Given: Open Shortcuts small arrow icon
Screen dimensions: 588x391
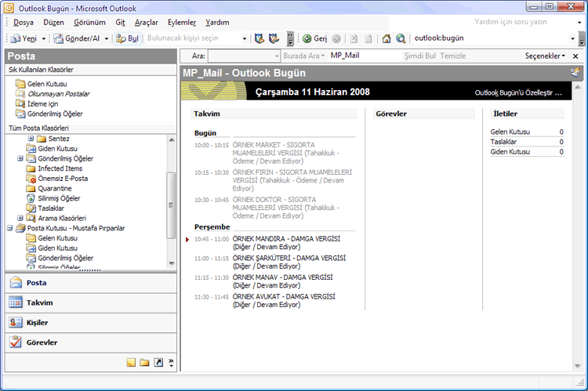Looking at the screenshot, I should 158,363.
